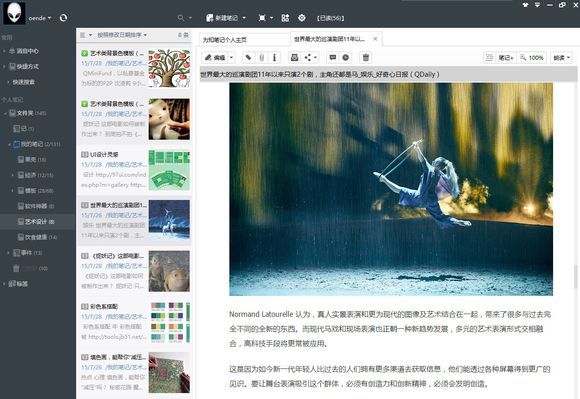580x399 pixels.
Task: Open the dropdown arrow next to 新建笔记
Action: pyautogui.click(x=244, y=18)
